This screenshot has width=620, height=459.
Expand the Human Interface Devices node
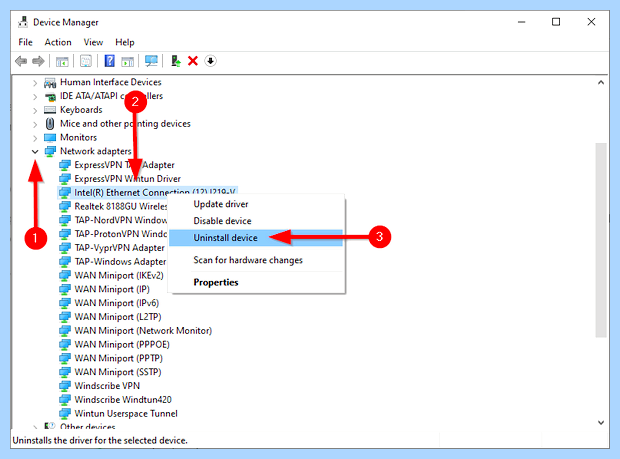(35, 83)
